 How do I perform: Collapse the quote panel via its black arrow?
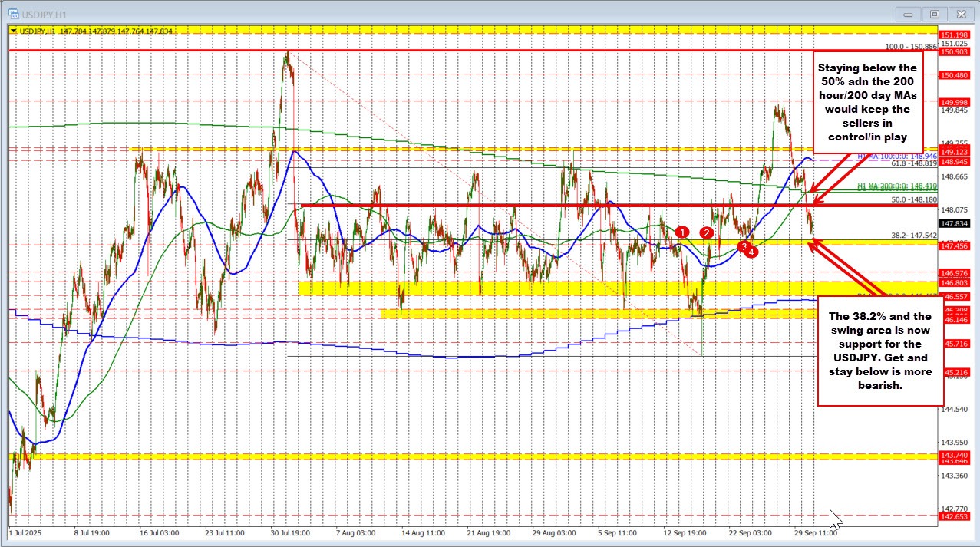click(15, 32)
